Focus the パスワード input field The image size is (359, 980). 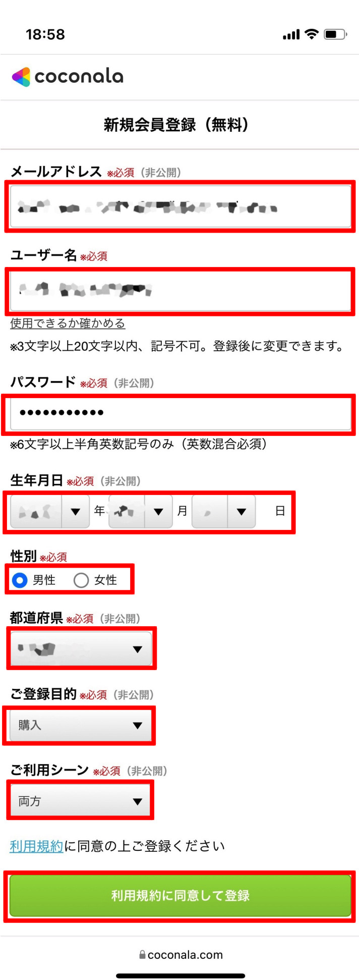point(181,414)
